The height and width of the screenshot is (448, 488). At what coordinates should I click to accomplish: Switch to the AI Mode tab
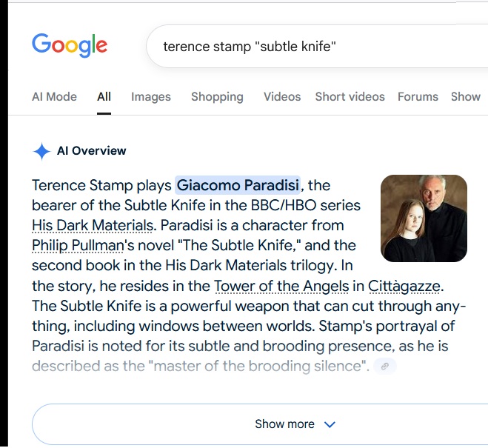pos(54,96)
